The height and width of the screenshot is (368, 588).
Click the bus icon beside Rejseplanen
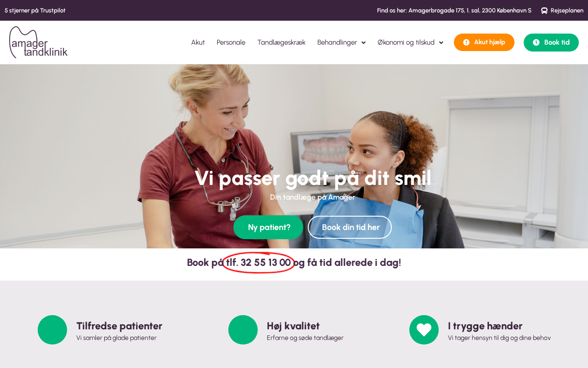coord(544,11)
